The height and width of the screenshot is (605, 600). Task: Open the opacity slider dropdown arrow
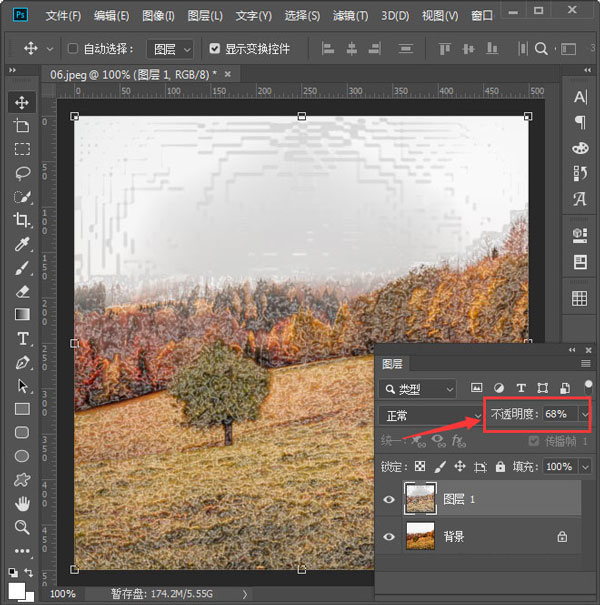pos(585,414)
